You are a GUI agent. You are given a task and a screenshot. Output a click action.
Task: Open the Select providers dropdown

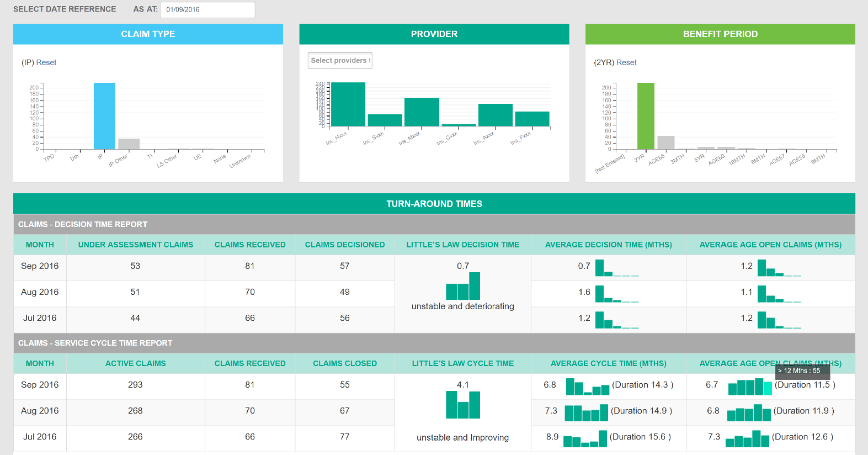pyautogui.click(x=340, y=61)
